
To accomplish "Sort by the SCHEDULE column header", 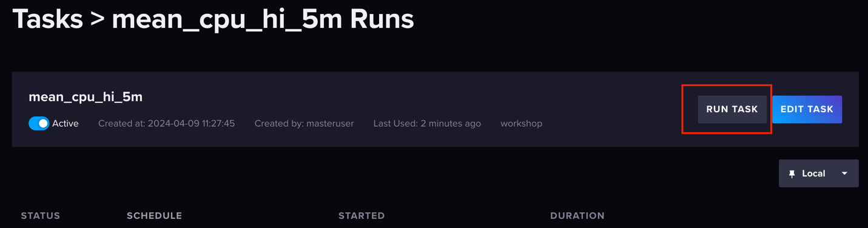I will [154, 215].
